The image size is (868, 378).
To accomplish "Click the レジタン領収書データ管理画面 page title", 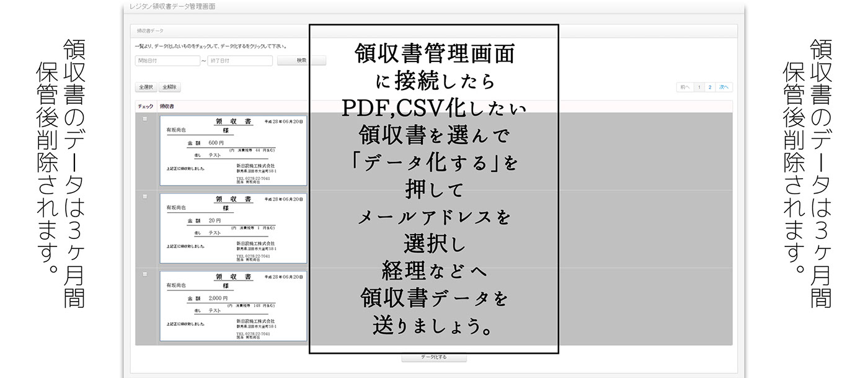I will (172, 6).
